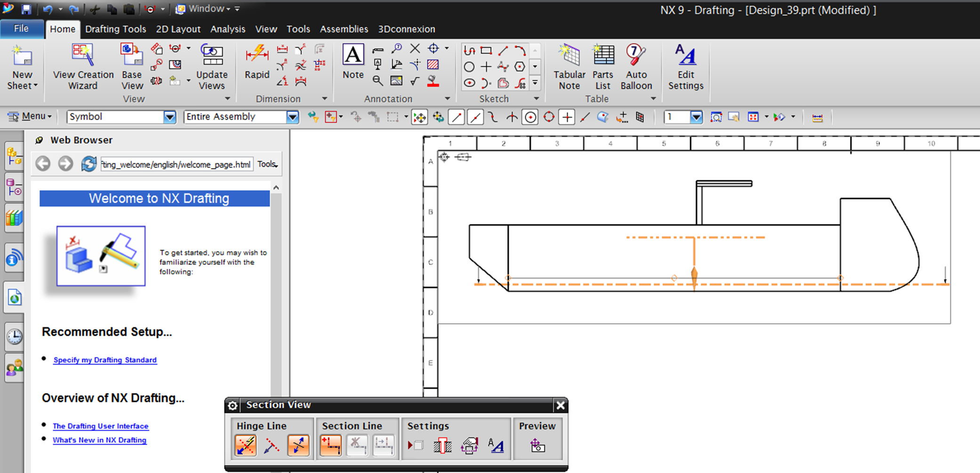The width and height of the screenshot is (980, 473).
Task: Click the Undo icon in the title bar
Action: pos(48,9)
